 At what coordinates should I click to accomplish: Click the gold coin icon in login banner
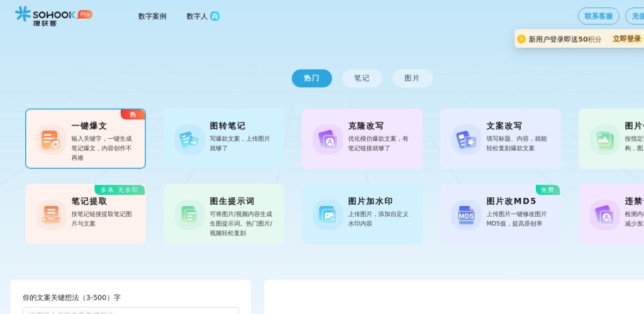click(x=521, y=39)
